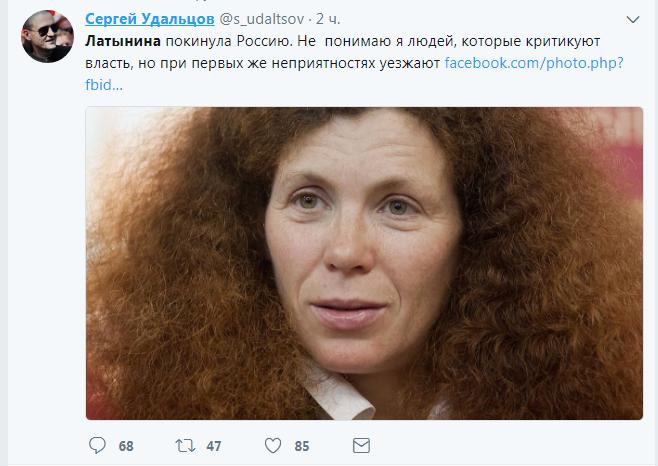Follow the facebook.com/photo.php link
This screenshot has width=658, height=466.
[534, 63]
